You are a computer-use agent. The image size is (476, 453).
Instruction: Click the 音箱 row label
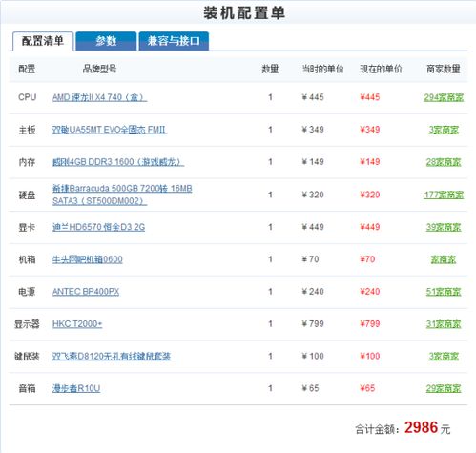27,388
